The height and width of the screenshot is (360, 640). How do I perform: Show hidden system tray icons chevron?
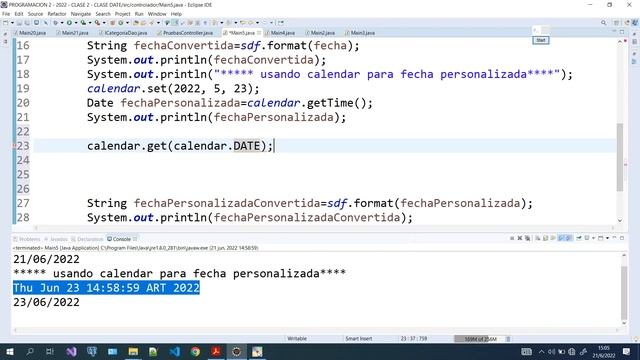point(541,352)
